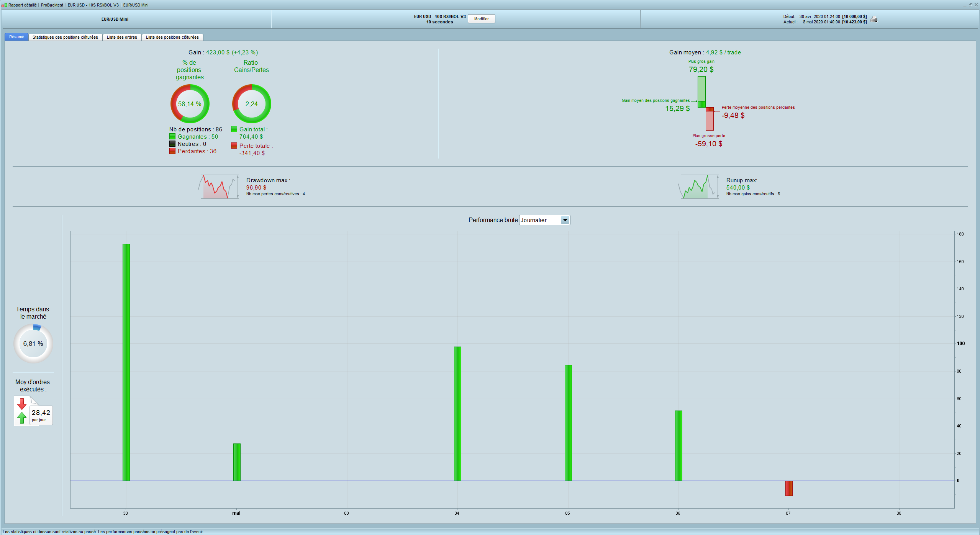Click the red Perdantes legend swatch
This screenshot has height=535, width=980.
172,151
